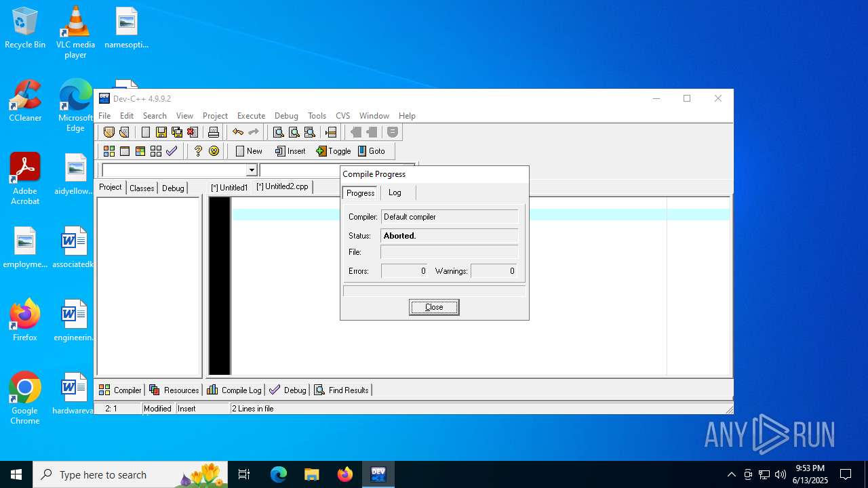Click the Undo arrow icon

coord(238,132)
